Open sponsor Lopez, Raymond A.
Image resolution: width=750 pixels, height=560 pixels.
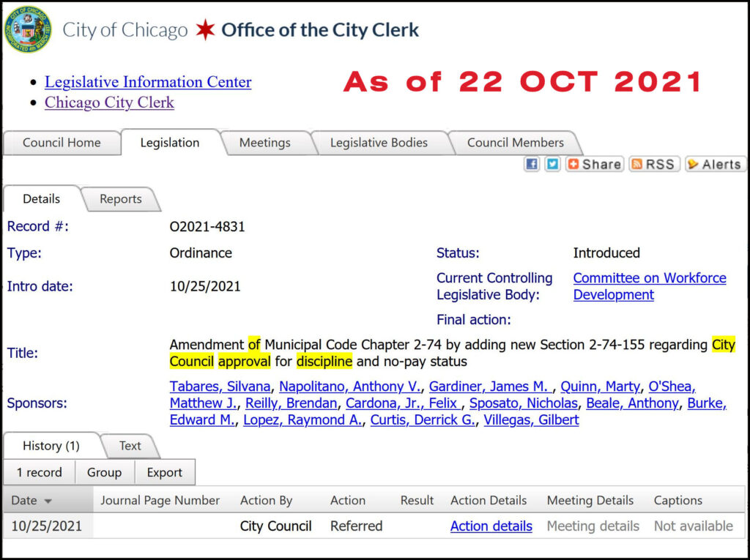(302, 420)
